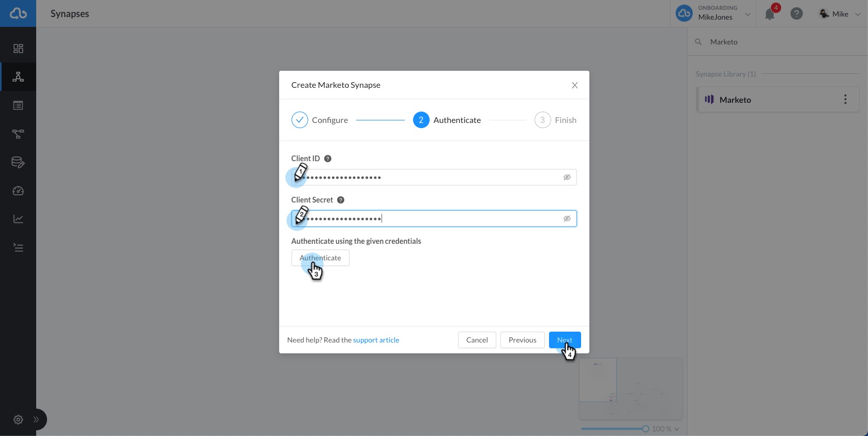Open the notifications bell
The image size is (868, 436).
pos(770,14)
